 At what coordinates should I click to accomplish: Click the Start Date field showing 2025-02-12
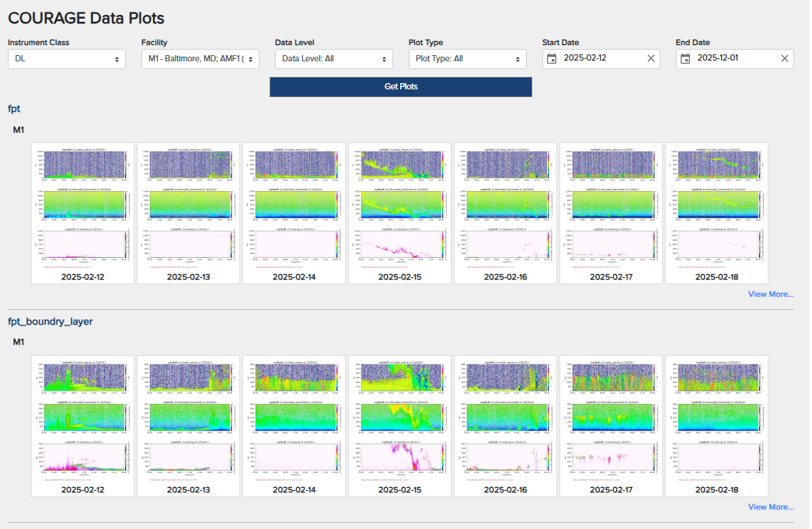pos(601,58)
